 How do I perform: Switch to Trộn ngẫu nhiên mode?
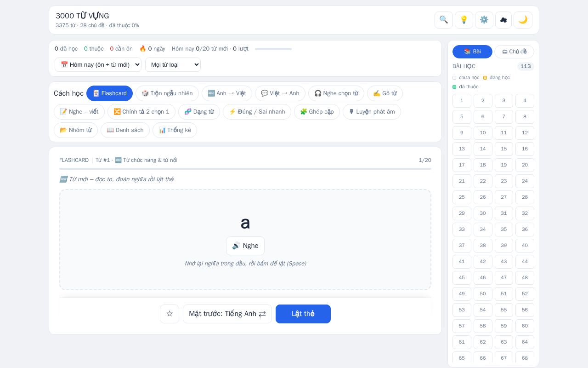pyautogui.click(x=167, y=93)
